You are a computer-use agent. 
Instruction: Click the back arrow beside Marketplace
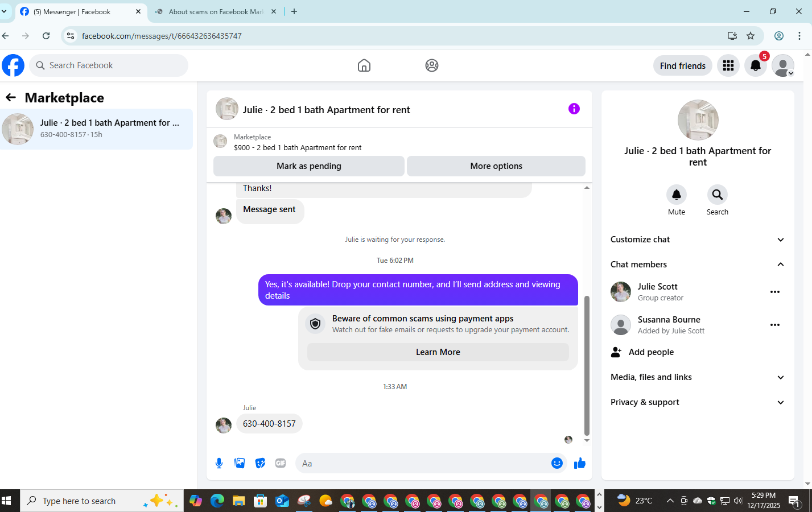tap(11, 97)
